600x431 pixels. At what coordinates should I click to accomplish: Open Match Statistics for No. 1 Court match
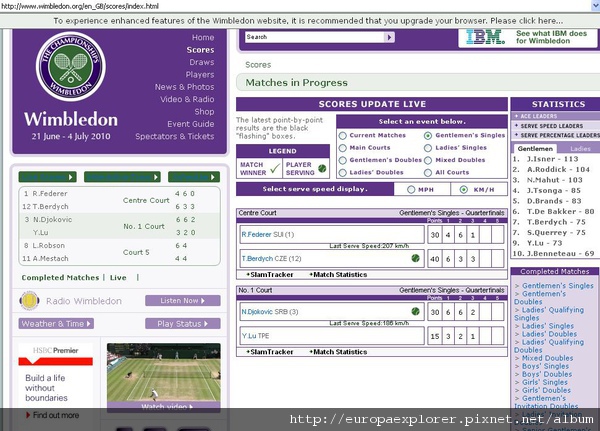click(x=338, y=352)
